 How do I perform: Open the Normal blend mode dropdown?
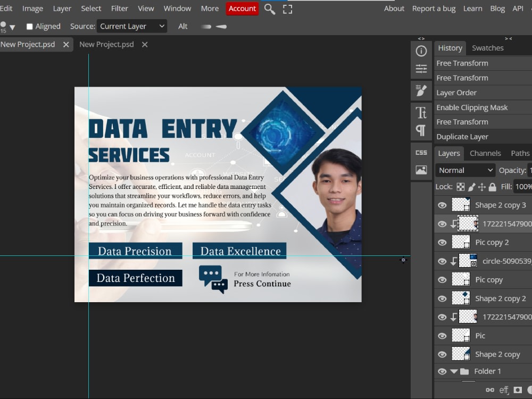tap(465, 170)
